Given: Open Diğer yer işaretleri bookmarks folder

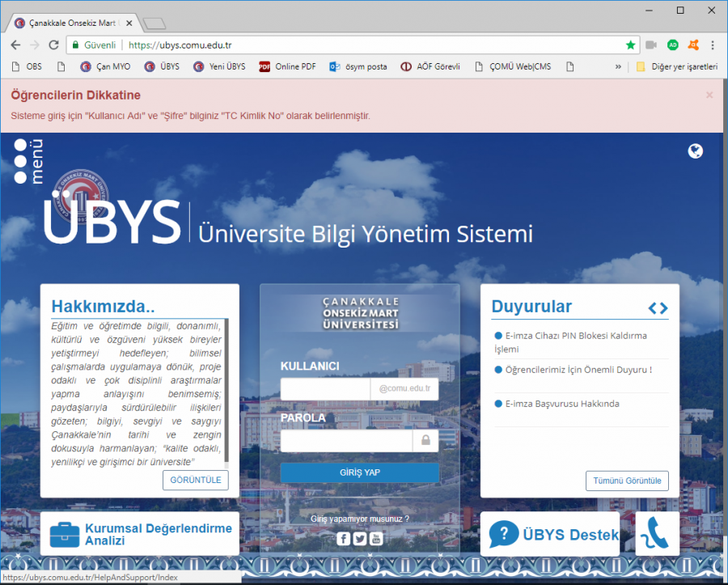Looking at the screenshot, I should pyautogui.click(x=677, y=67).
